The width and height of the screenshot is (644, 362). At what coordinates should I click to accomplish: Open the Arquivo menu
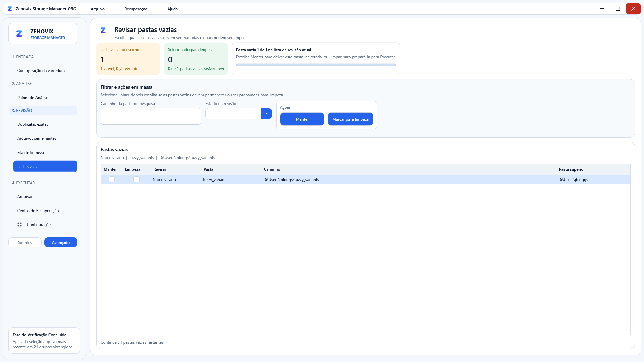tap(98, 9)
